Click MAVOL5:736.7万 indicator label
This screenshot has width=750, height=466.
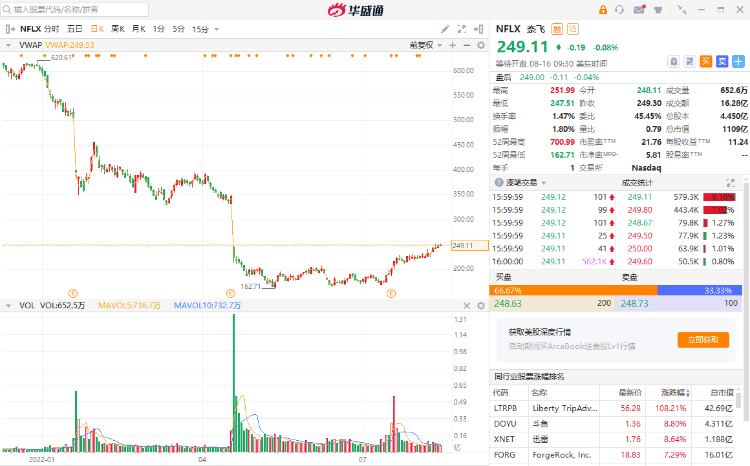coord(129,305)
